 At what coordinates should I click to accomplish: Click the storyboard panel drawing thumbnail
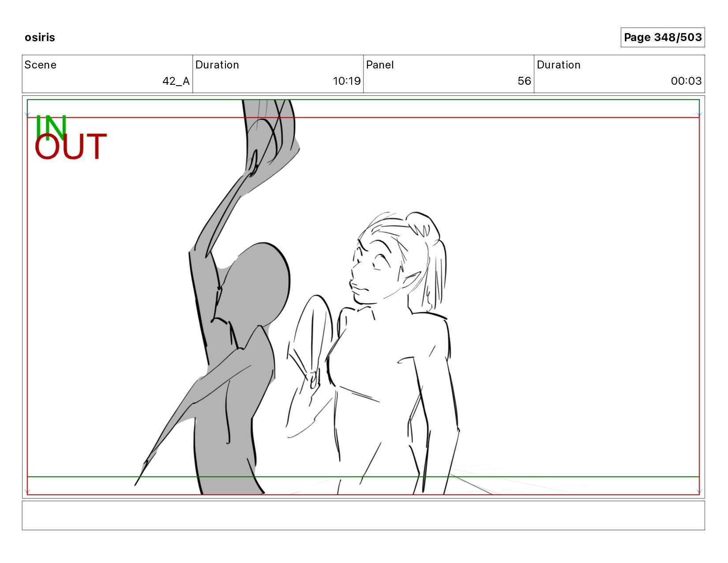pos(363,297)
